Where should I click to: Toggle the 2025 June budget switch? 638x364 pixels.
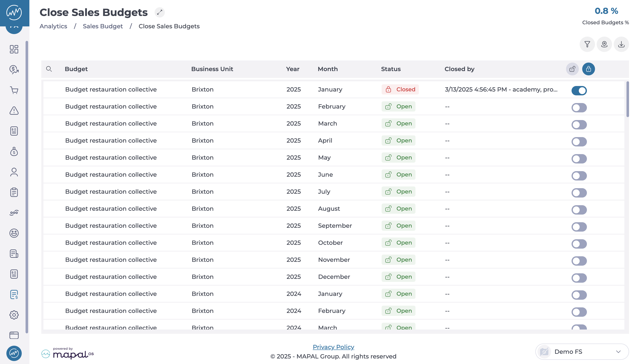(x=579, y=176)
